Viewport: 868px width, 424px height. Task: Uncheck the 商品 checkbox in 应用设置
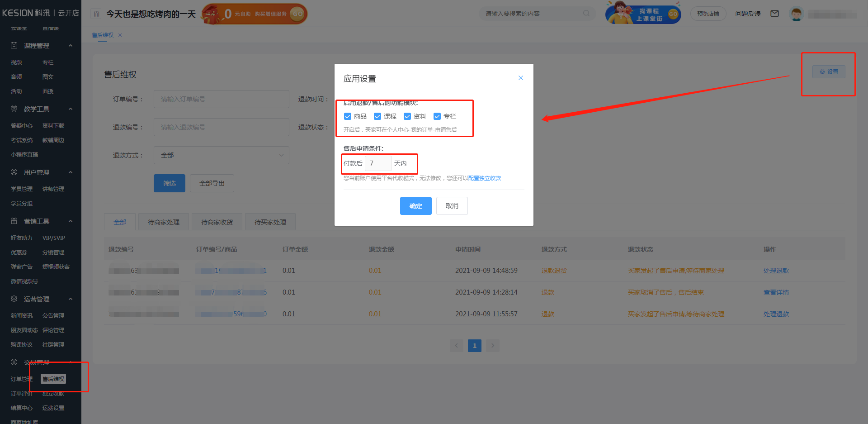[348, 116]
